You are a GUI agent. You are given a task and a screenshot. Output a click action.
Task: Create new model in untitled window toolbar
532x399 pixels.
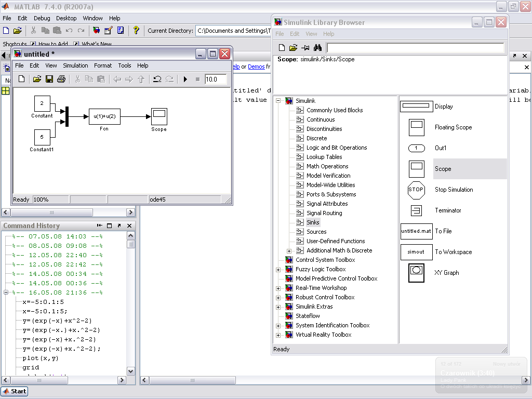[x=21, y=79]
